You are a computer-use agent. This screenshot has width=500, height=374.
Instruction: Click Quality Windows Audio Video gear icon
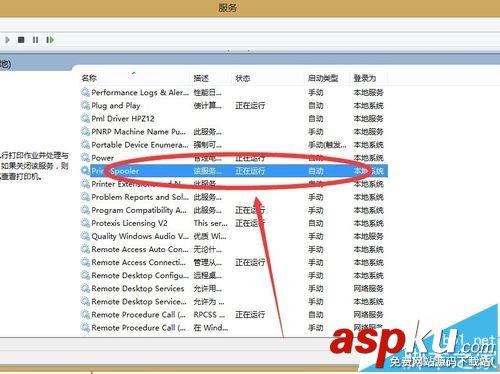85,236
